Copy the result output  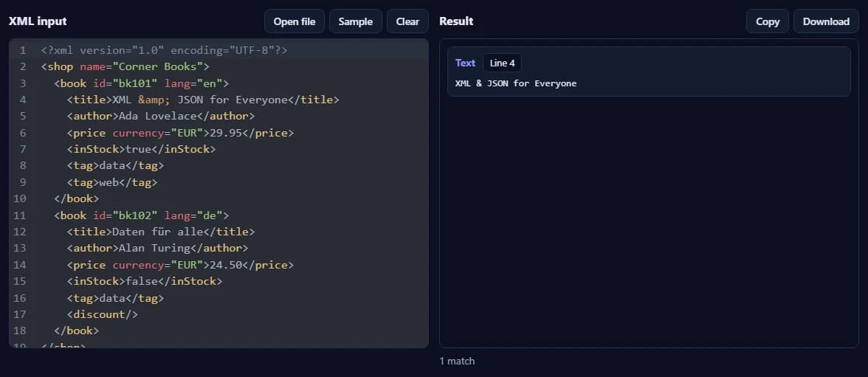[x=768, y=21]
